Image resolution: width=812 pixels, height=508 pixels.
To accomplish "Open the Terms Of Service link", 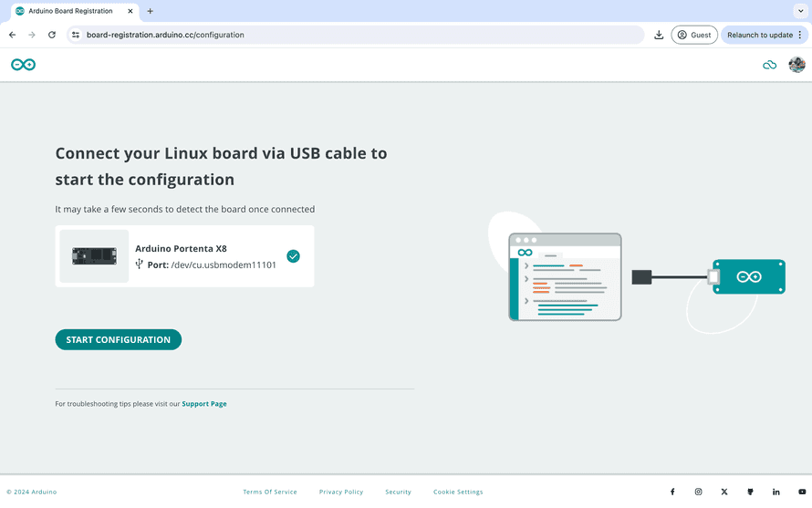I will point(270,492).
